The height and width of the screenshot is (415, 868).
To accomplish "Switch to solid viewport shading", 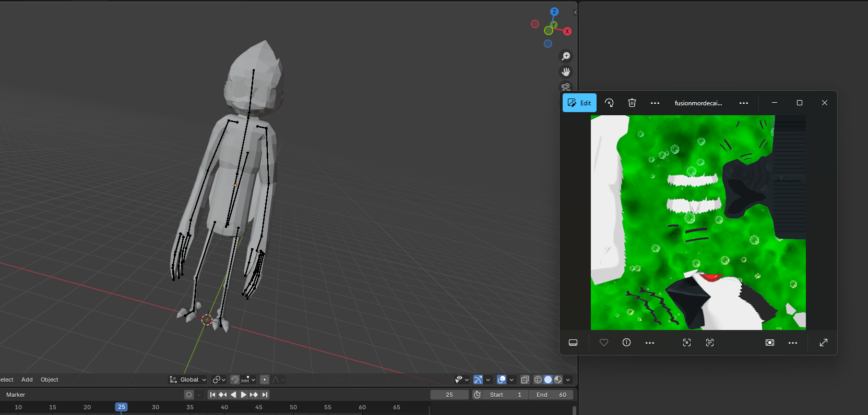I will click(x=548, y=380).
